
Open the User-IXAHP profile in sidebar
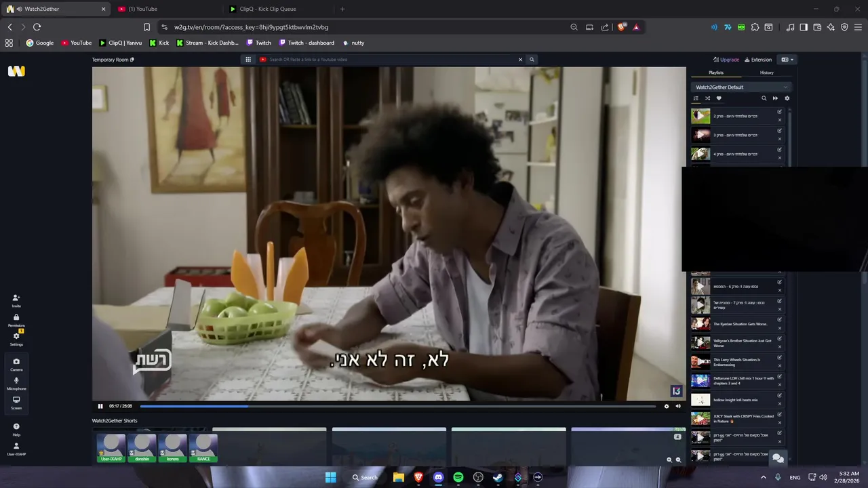pos(16,449)
